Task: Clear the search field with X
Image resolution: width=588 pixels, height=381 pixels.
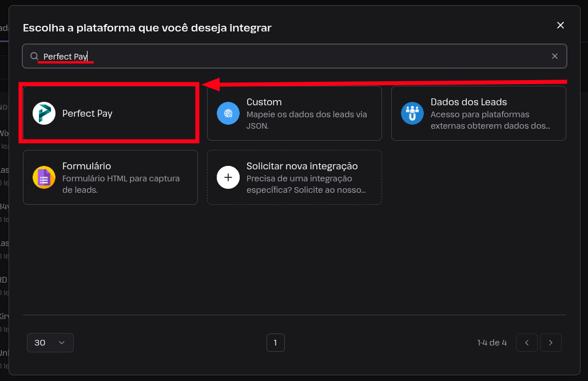Action: [555, 56]
